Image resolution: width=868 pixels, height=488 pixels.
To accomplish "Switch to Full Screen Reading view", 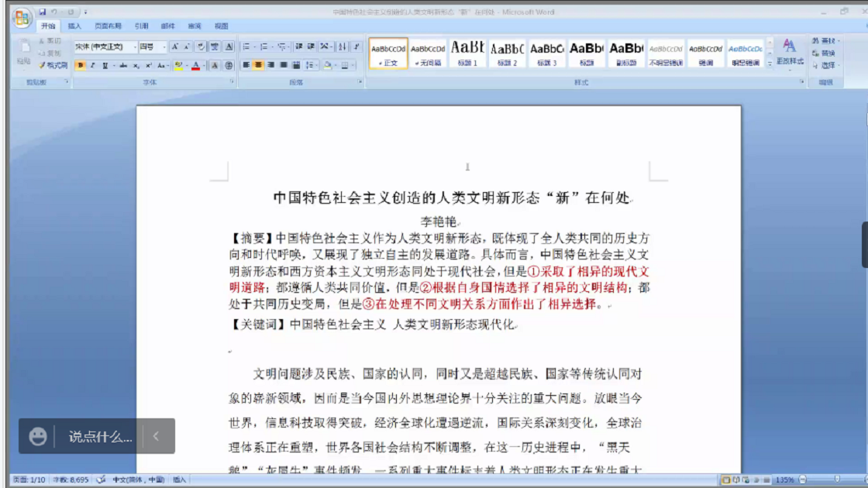I will click(735, 479).
